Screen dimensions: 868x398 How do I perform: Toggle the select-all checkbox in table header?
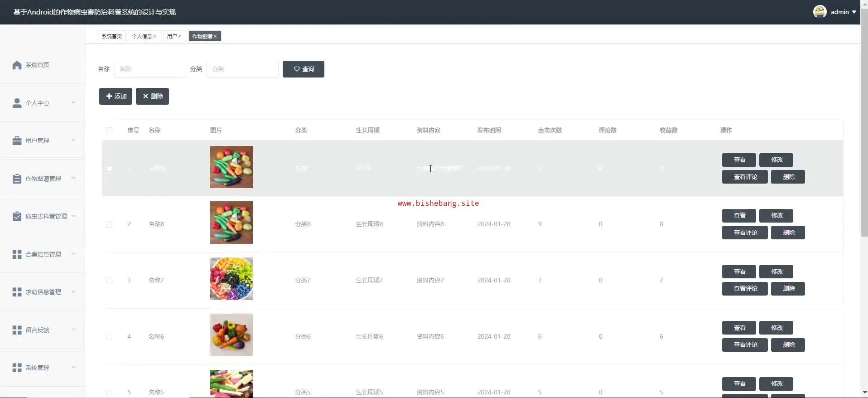click(x=109, y=130)
